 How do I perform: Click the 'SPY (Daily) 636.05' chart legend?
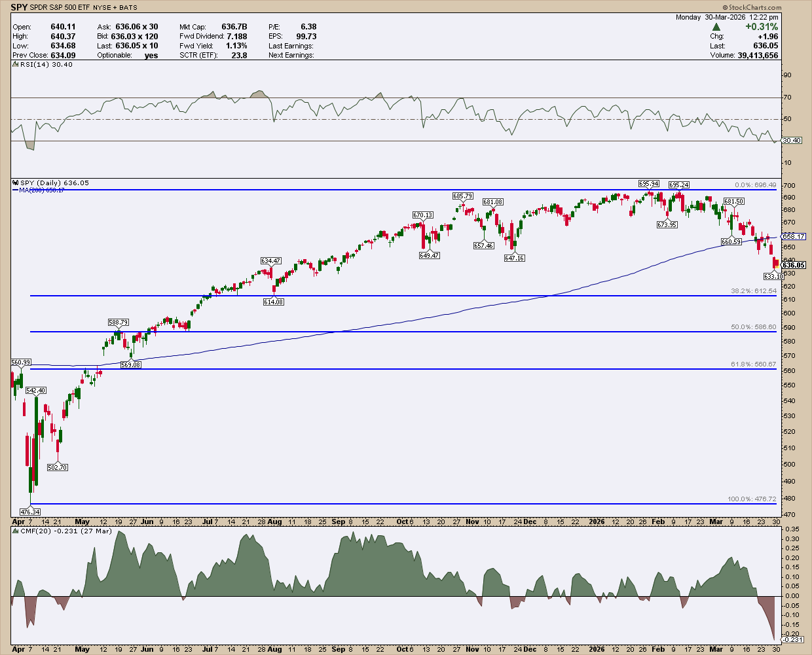click(55, 183)
